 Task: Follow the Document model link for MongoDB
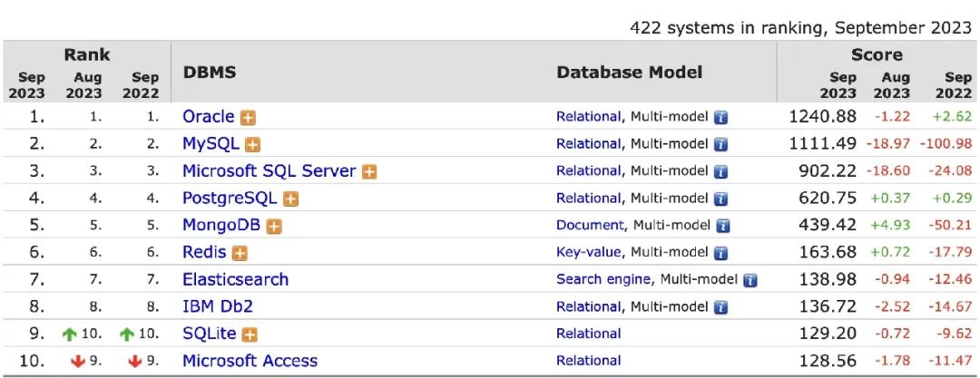point(590,225)
